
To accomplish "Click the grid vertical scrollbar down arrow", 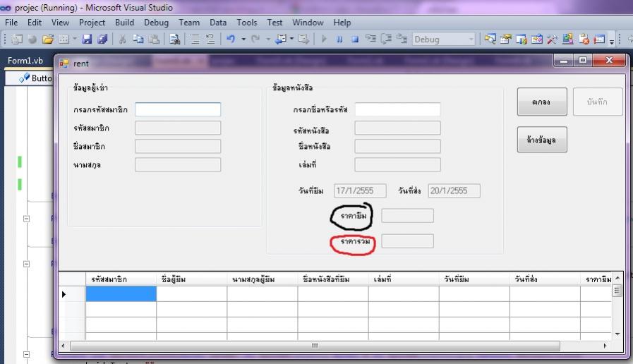I will point(617,334).
